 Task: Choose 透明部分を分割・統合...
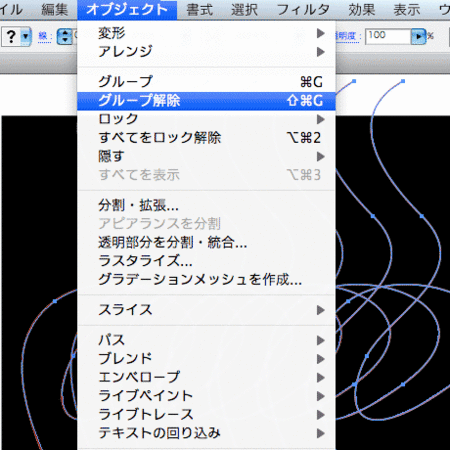206,242
